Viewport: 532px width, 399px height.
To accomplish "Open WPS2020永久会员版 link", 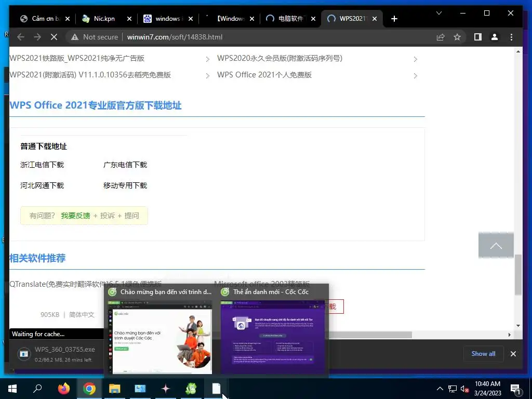I will pos(280,58).
